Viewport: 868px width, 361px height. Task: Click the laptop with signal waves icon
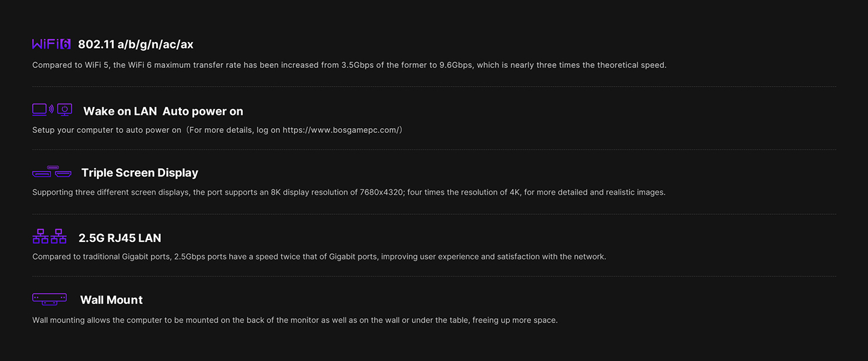(x=42, y=110)
